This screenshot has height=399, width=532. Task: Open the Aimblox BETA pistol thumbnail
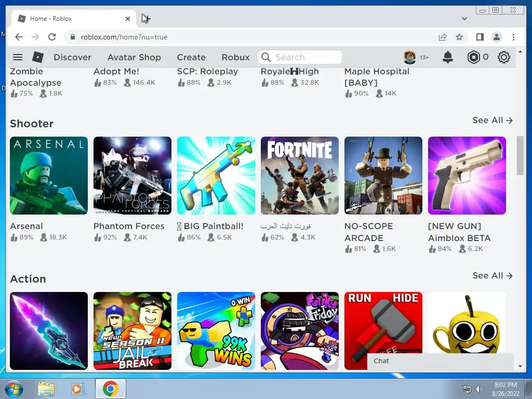[467, 176]
